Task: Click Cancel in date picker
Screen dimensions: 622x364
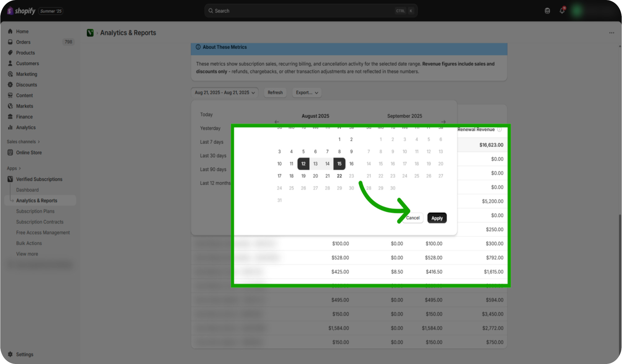Action: 413,218
